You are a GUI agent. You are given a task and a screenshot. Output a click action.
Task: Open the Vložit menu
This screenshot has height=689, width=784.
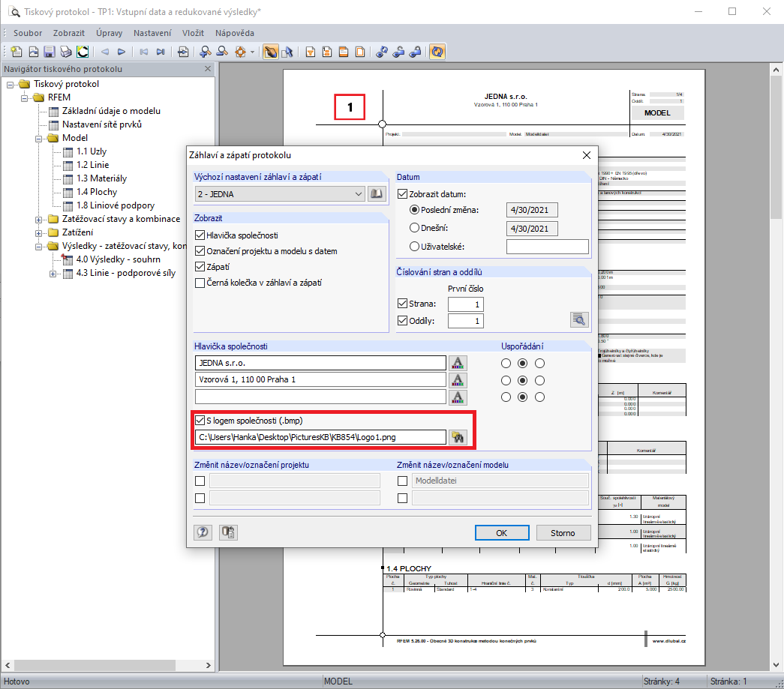pyautogui.click(x=193, y=33)
